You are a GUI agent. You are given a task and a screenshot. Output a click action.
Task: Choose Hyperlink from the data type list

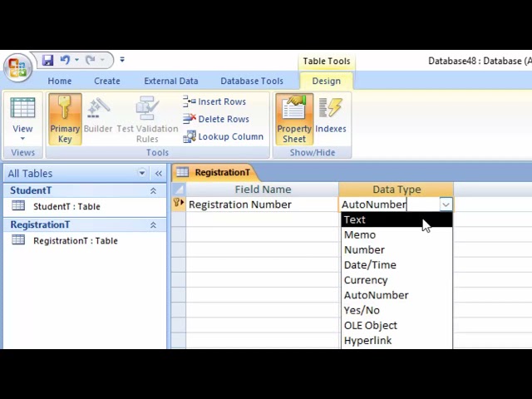tap(397, 340)
